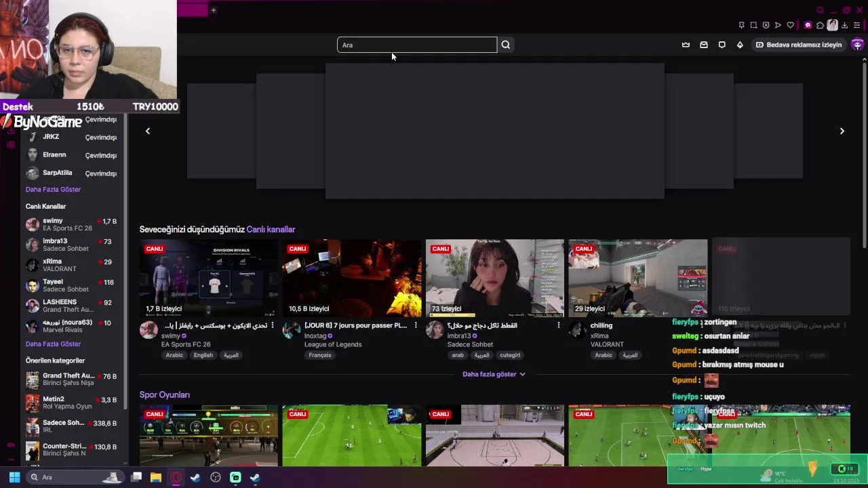Open the browser easy setup menu icon
Viewport: 868px width, 488px height.
[856, 25]
